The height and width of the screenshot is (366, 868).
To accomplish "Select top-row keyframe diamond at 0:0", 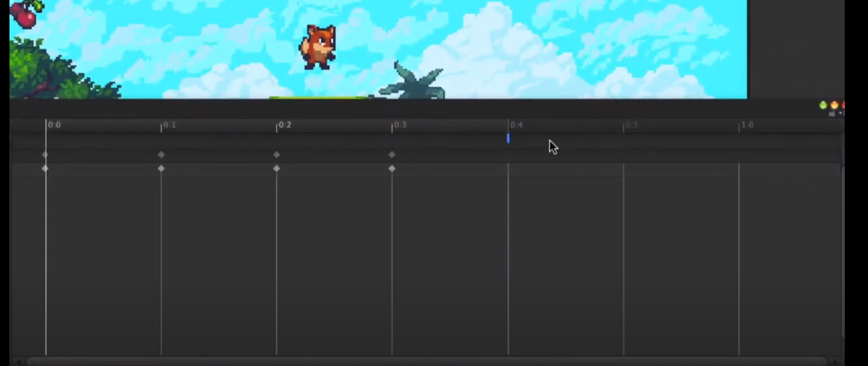I will tap(45, 154).
